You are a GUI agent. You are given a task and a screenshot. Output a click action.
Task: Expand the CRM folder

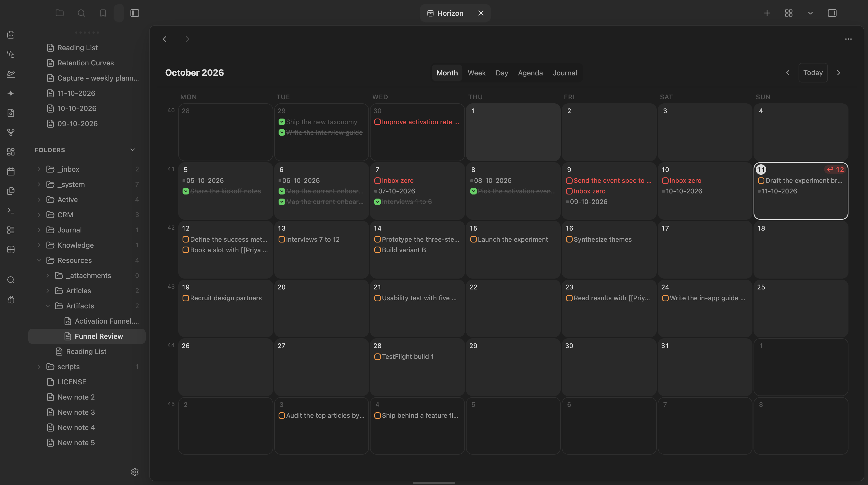pyautogui.click(x=39, y=215)
